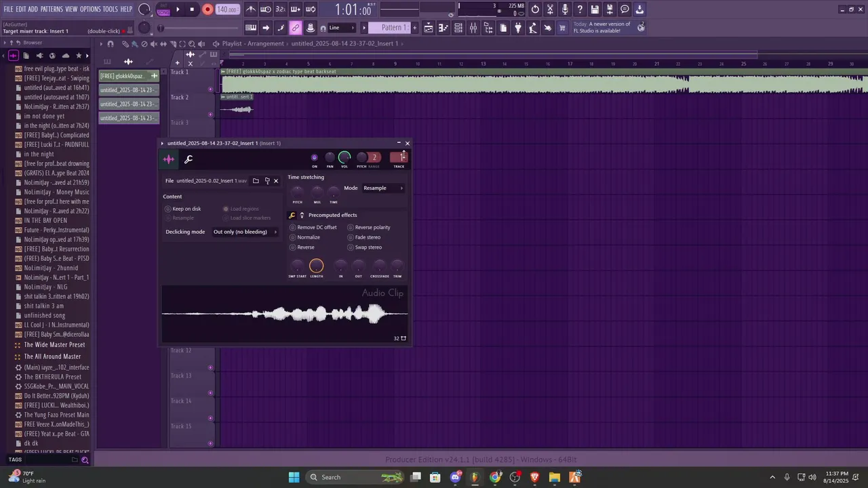Click the undo history icon
Viewport: 868px width, 488px height.
pyautogui.click(x=535, y=9)
